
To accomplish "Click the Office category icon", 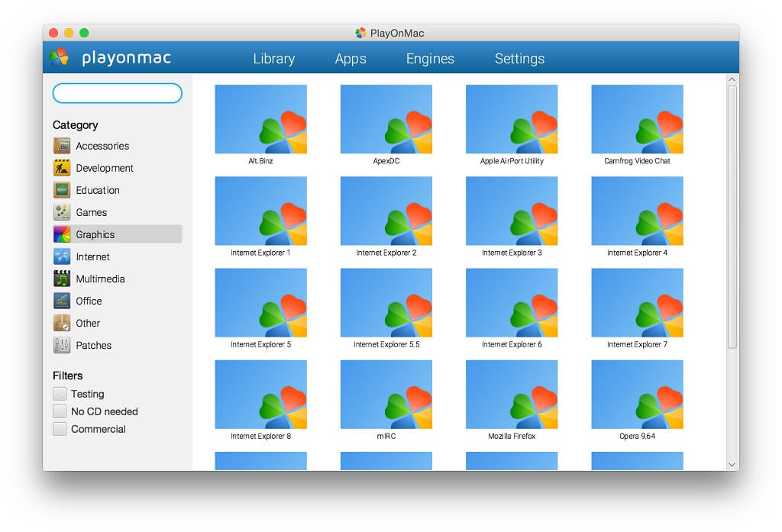I will click(62, 301).
